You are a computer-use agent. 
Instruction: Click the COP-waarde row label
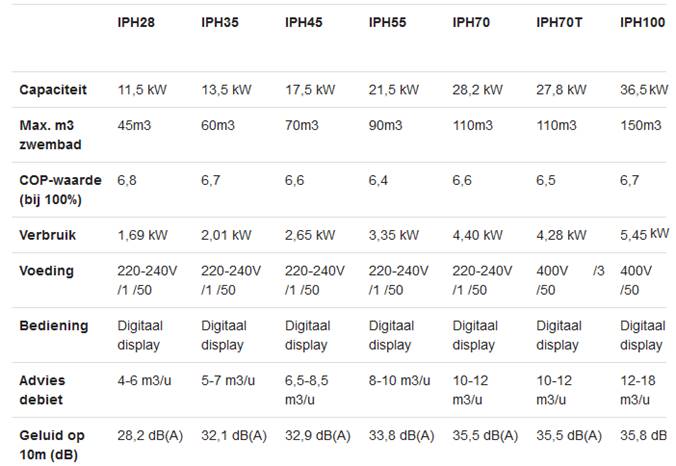click(60, 190)
